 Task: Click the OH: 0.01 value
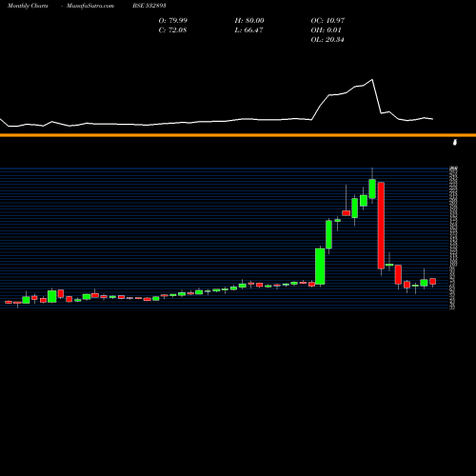327,30
